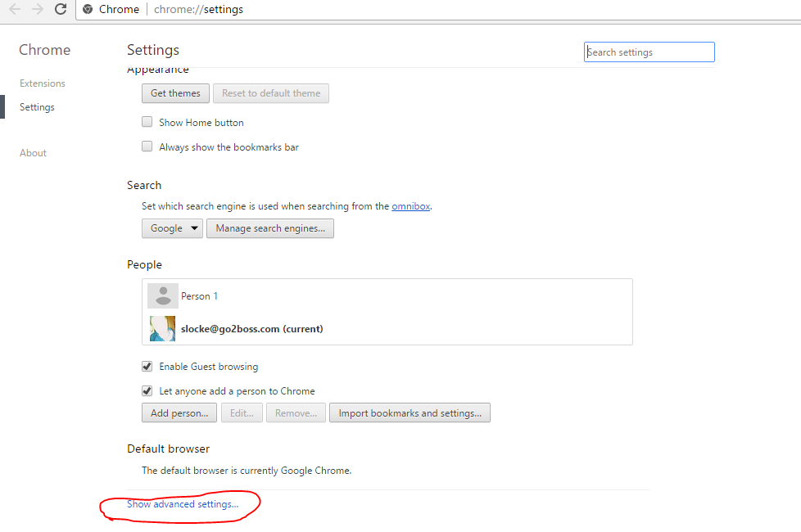
Task: Focus the Search settings field
Action: 649,52
